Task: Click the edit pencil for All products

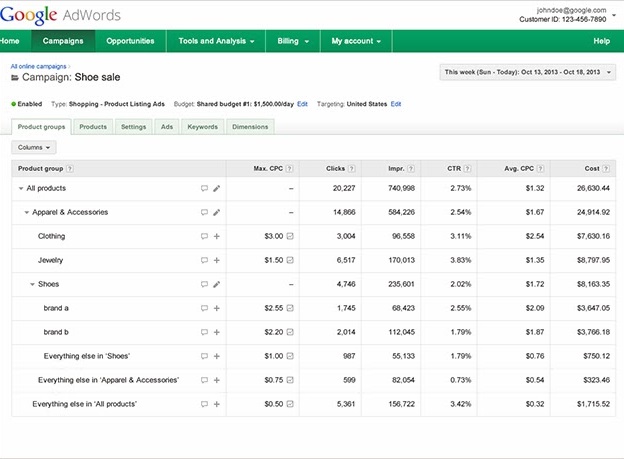Action: pyautogui.click(x=217, y=188)
